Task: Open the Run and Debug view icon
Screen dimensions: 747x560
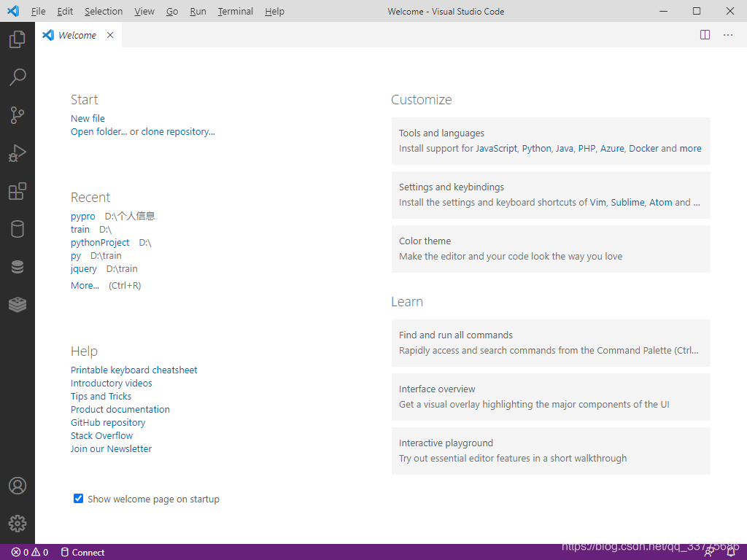Action: 18,153
